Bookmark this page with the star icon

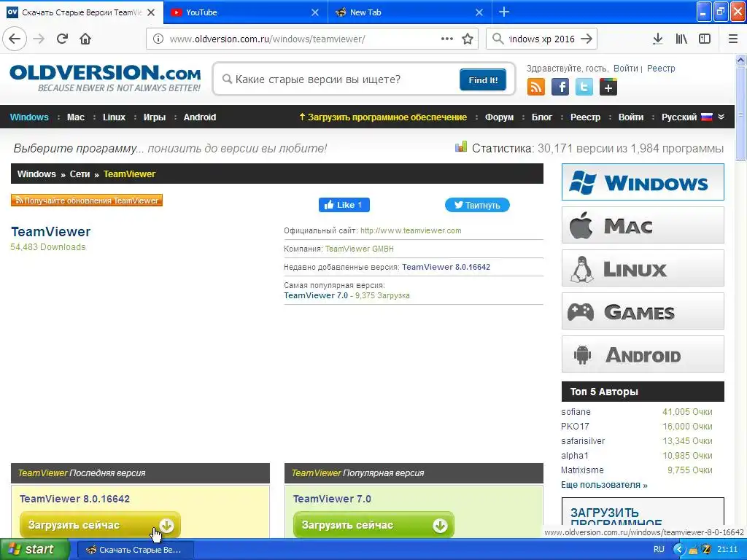tap(468, 39)
